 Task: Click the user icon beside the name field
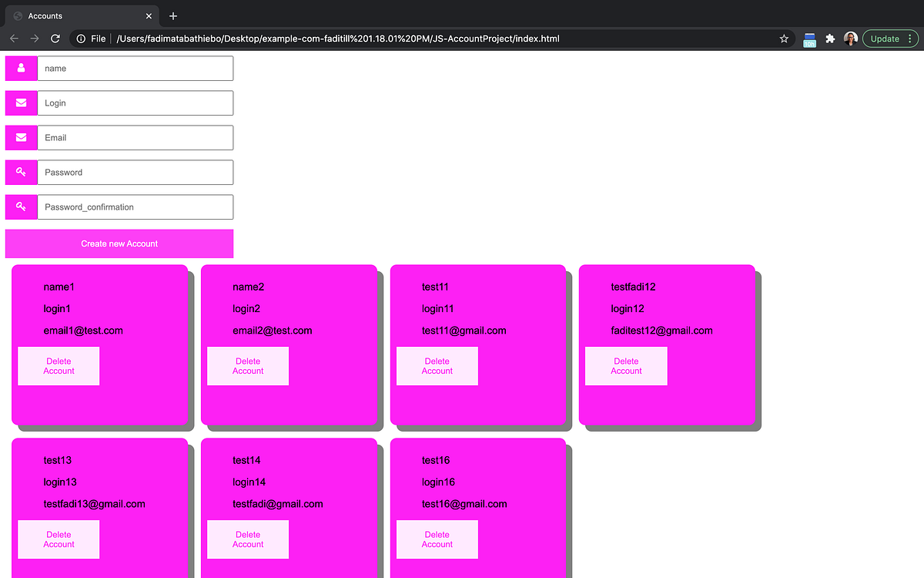(21, 68)
